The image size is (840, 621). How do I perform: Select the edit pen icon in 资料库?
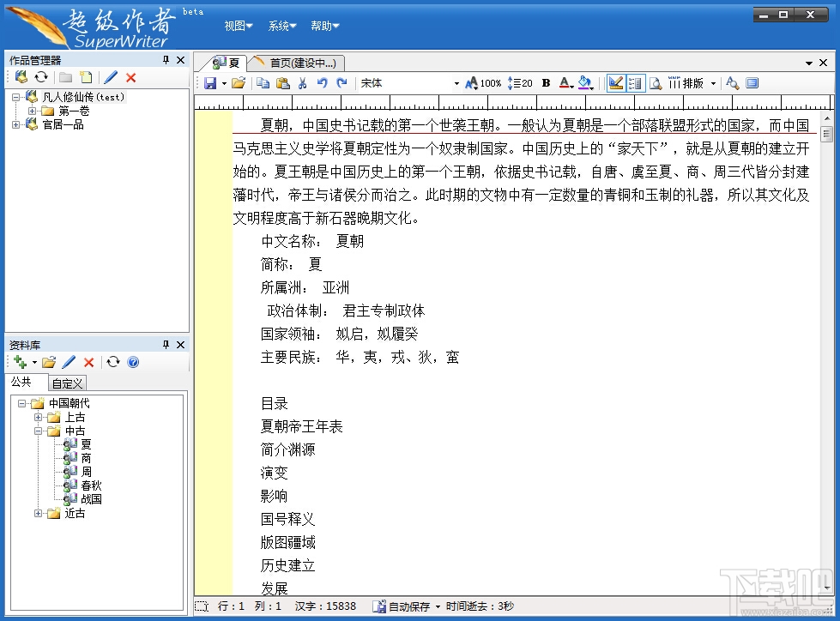69,362
